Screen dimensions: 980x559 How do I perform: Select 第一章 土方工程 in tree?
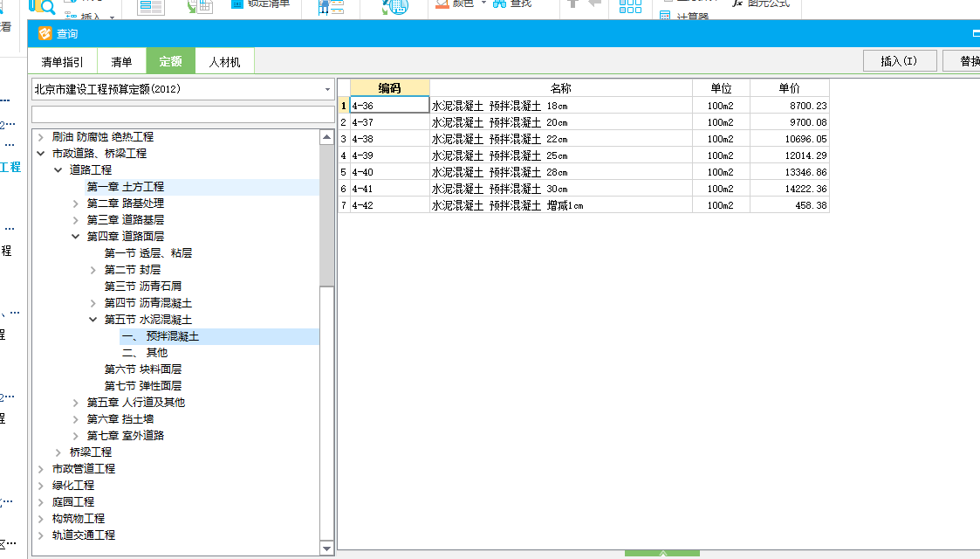[x=126, y=187]
